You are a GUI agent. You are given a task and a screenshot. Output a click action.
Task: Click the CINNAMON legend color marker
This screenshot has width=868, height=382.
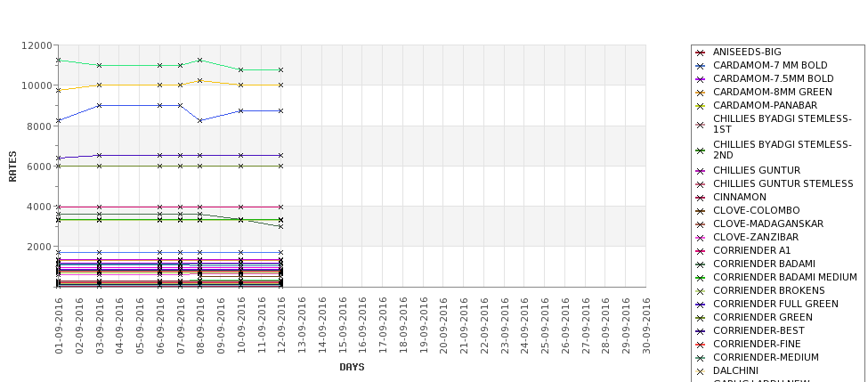[701, 198]
